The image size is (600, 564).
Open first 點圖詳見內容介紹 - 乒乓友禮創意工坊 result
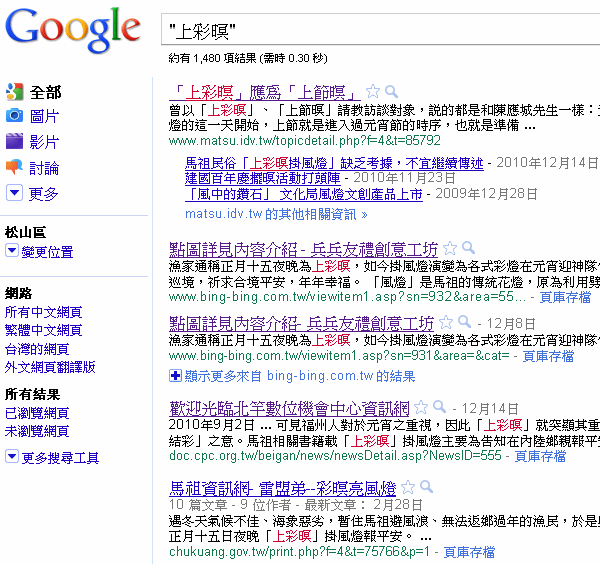pos(303,249)
